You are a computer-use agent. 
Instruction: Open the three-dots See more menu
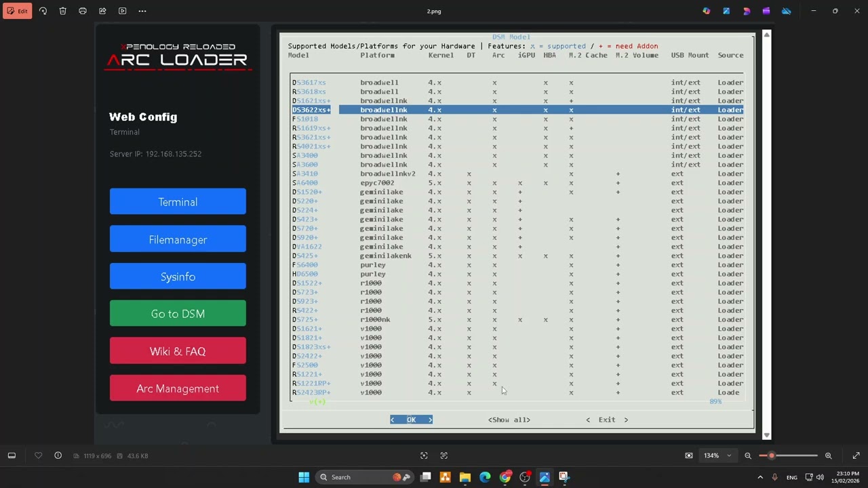pos(142,11)
